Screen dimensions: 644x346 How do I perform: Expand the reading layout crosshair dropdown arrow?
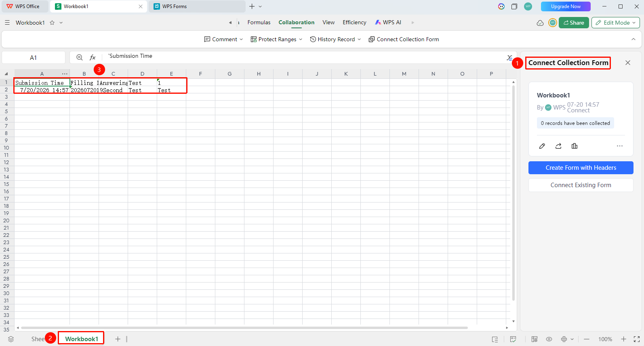572,339
